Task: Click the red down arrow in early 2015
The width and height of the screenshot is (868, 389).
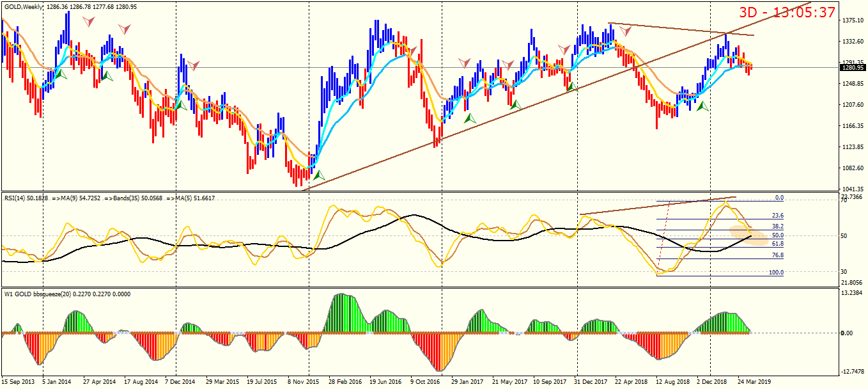Action: pos(193,65)
